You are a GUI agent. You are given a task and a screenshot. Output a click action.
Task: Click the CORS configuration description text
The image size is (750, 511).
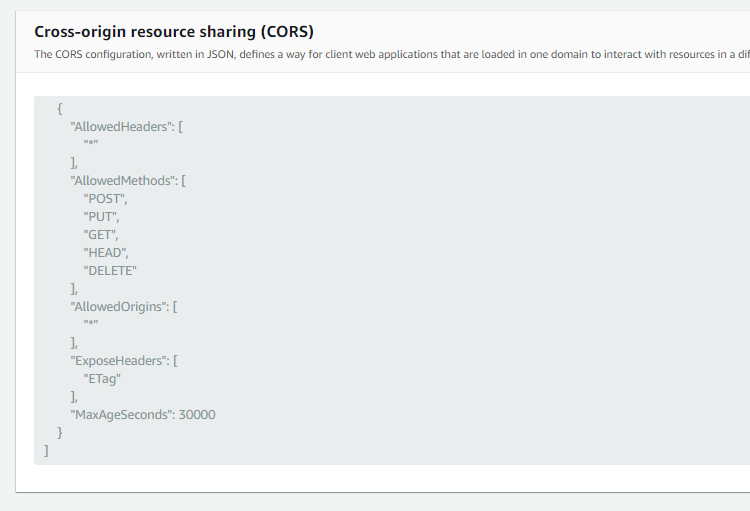point(390,55)
